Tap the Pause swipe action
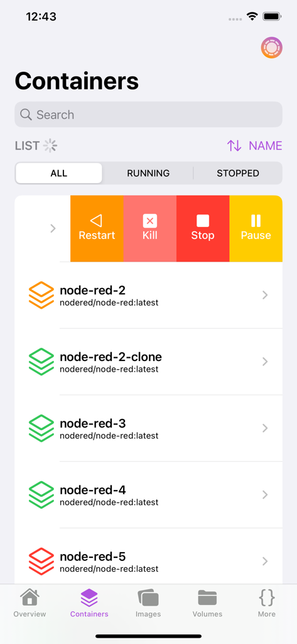Screen dimensions: 297x644 [256, 228]
